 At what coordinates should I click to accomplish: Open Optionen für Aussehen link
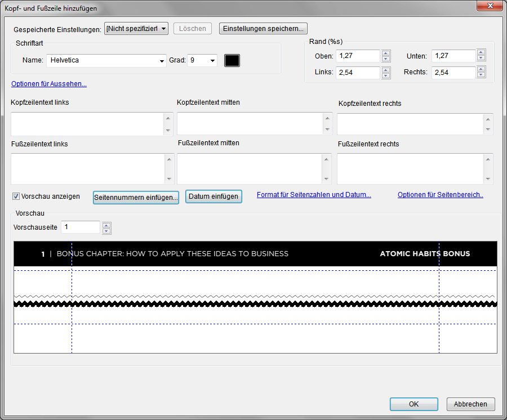(49, 84)
